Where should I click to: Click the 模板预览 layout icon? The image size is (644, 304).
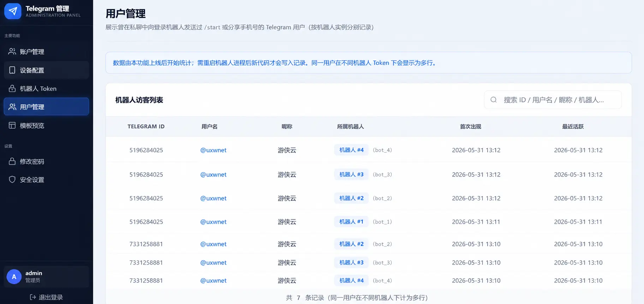point(12,126)
